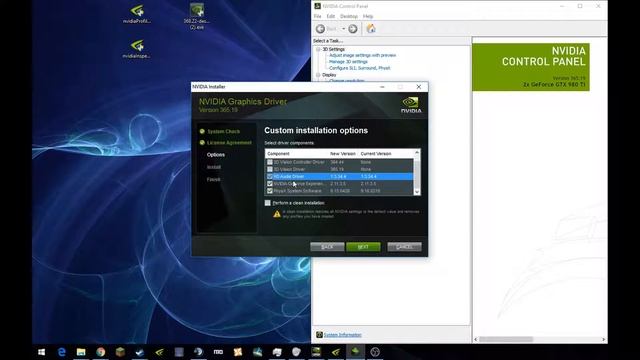Select the nvidiaProfileInspector desktop icon

[x=137, y=14]
